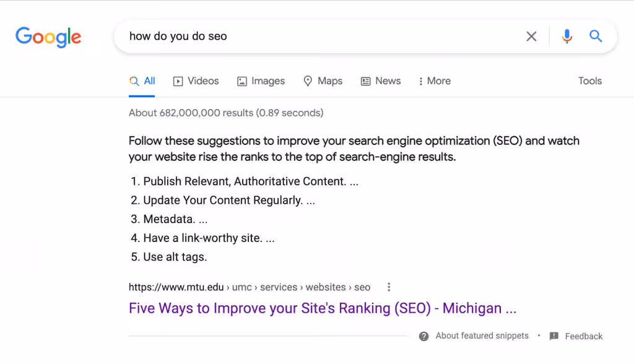Screen dimensions: 634x364
Task: Open the Google homepage via the logo
Action: point(48,37)
